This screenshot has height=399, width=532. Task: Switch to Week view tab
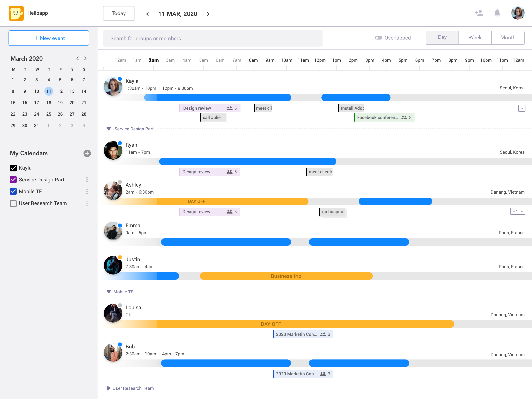click(x=475, y=37)
